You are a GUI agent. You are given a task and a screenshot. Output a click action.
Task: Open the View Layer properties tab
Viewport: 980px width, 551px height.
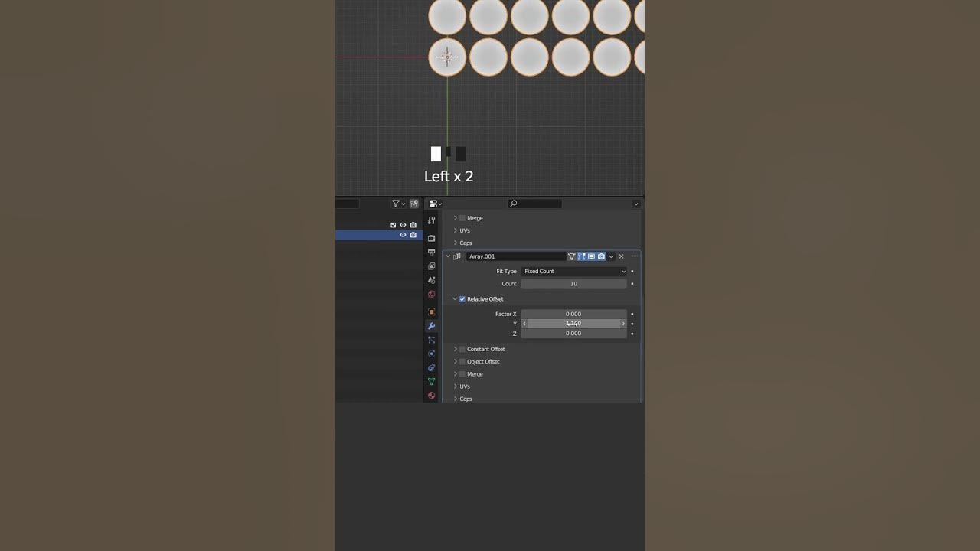pyautogui.click(x=432, y=266)
